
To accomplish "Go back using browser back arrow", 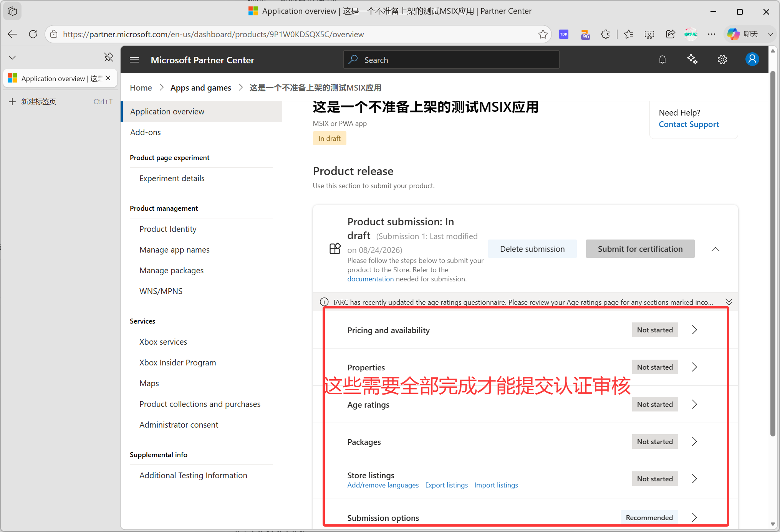I will click(x=12, y=34).
